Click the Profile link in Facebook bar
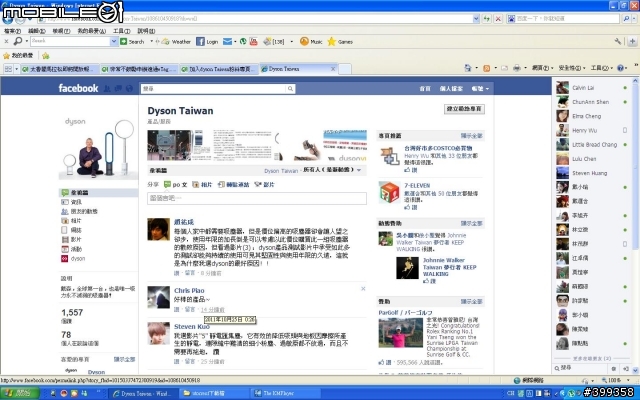 click(x=451, y=89)
